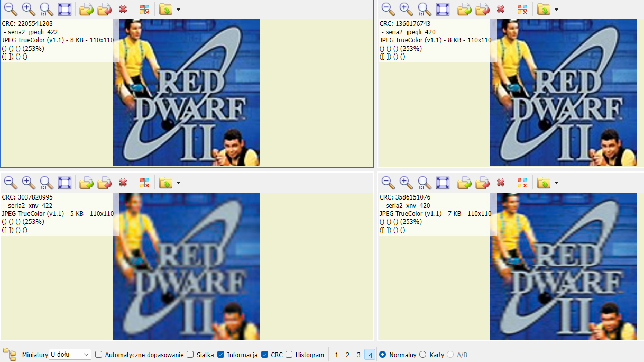Uncheck the Informacja checkbox
The image size is (644, 362).
point(221,355)
